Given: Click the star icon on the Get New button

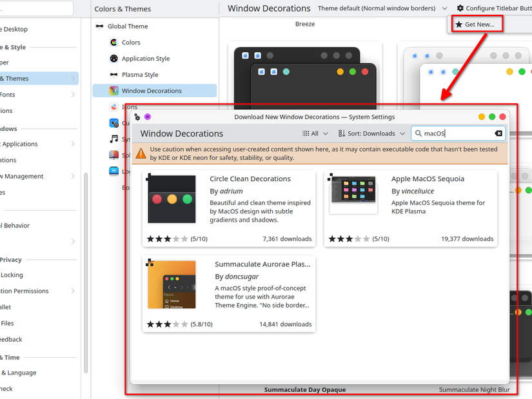Looking at the screenshot, I should [458, 23].
